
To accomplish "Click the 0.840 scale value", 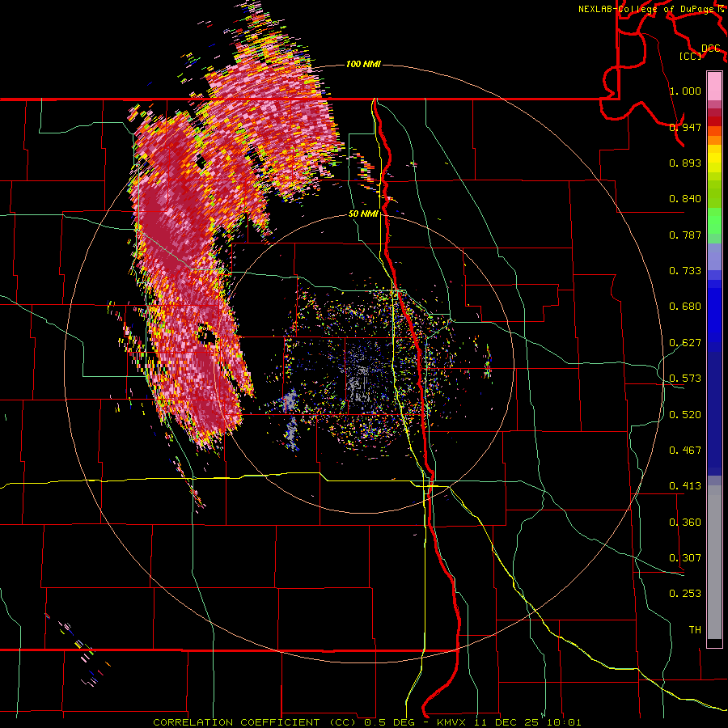I will click(x=685, y=199).
